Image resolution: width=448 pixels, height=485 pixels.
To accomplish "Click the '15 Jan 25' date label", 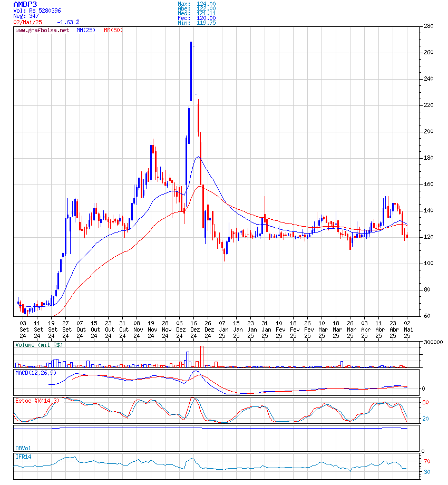I will (237, 329).
